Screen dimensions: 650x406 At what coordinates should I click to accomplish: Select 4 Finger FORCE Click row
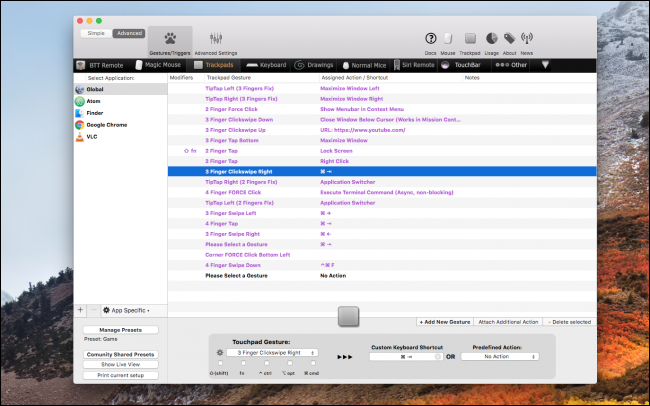(x=382, y=192)
